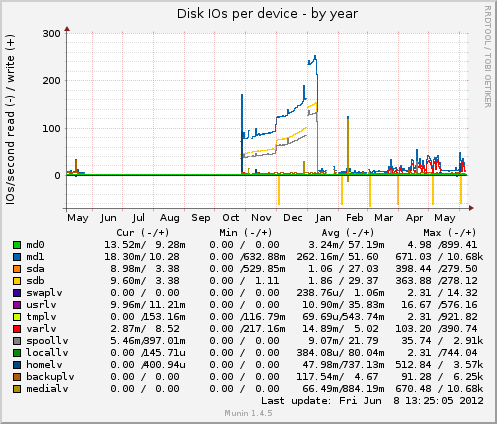Click the 'Max (-/+)' column header
This screenshot has height=424, width=497.
450,233
